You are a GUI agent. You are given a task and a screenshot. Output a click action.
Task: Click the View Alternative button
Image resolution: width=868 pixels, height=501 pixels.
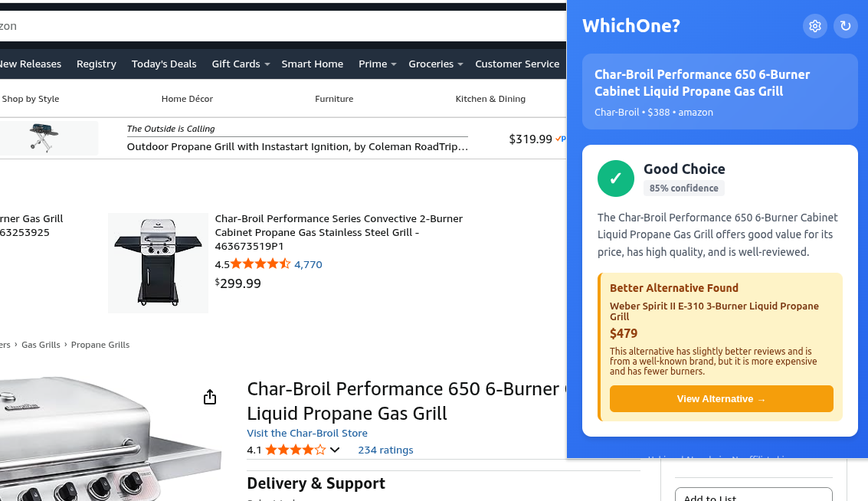(x=721, y=398)
